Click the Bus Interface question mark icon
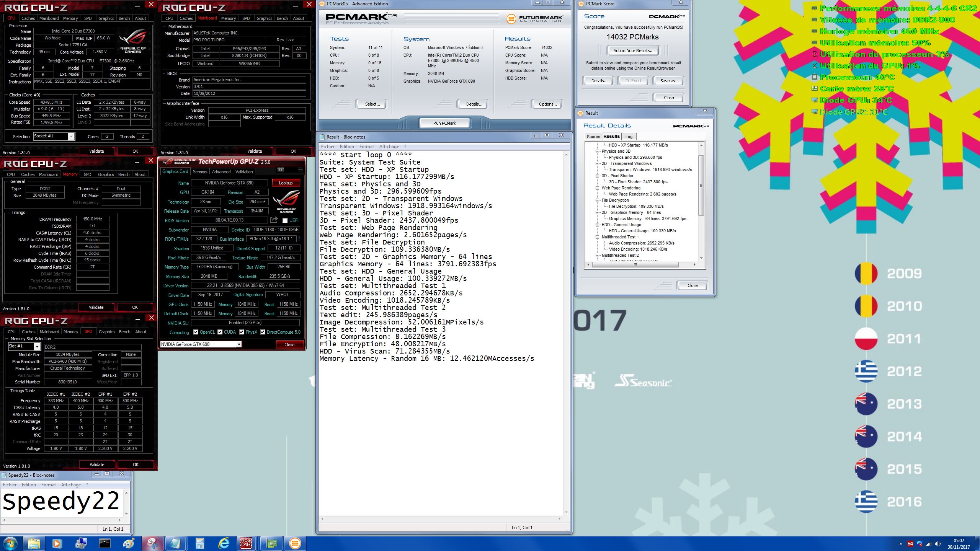Viewport: 980px width, 551px height. 299,239
